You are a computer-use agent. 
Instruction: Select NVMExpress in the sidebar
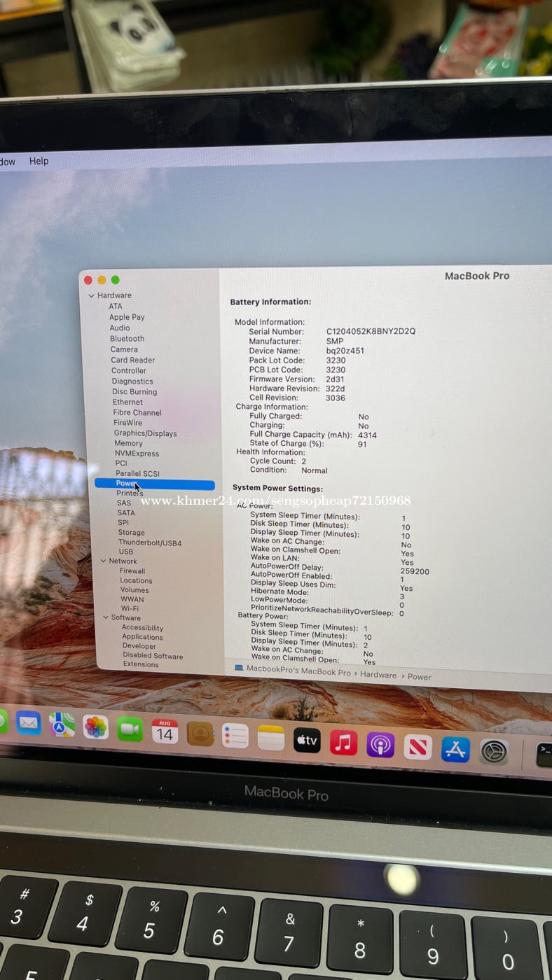coord(137,454)
